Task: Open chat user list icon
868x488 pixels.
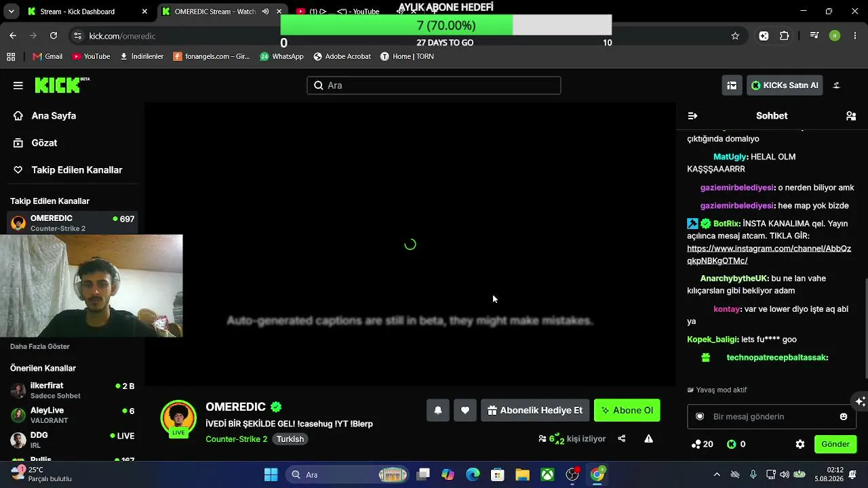Action: [x=851, y=116]
